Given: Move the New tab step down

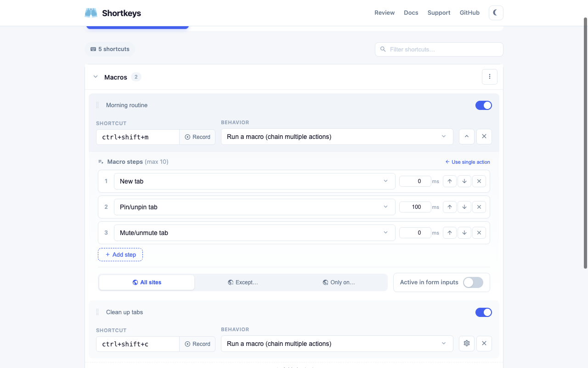Looking at the screenshot, I should 464,181.
